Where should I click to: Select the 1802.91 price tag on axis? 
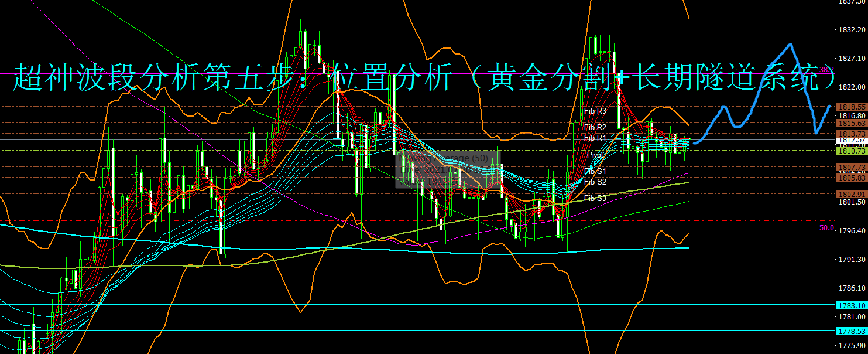pos(852,194)
